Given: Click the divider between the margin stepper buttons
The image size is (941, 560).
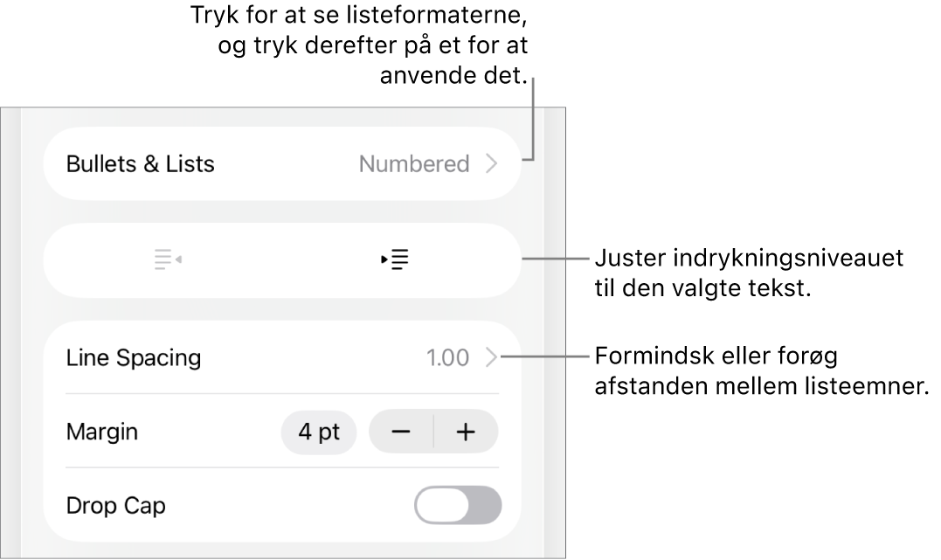Looking at the screenshot, I should 433,432.
